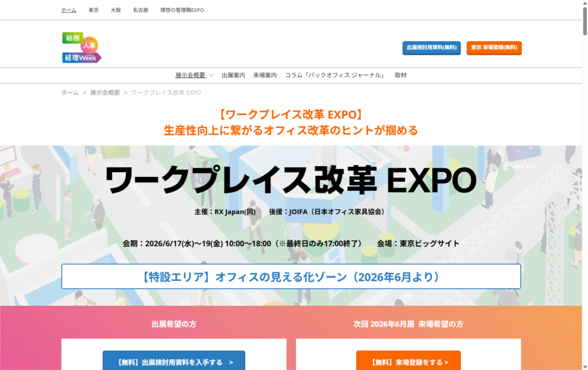The width and height of the screenshot is (588, 370).
Task: Click the purple 経理Week badge
Action: pos(81,58)
